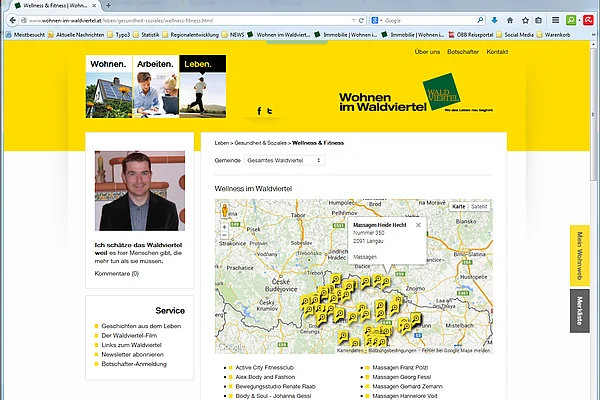The image size is (600, 400).
Task: Click the browser home icon
Action: (509, 20)
